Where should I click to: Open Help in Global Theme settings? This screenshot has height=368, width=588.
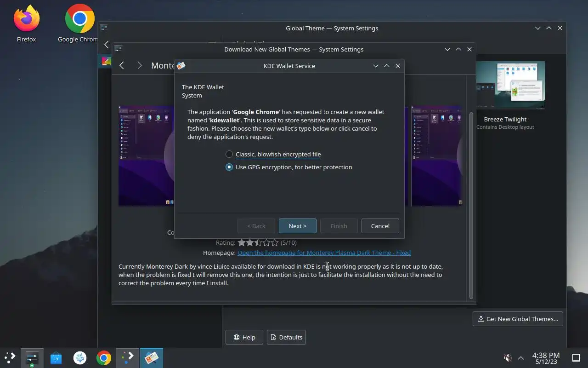pos(244,337)
